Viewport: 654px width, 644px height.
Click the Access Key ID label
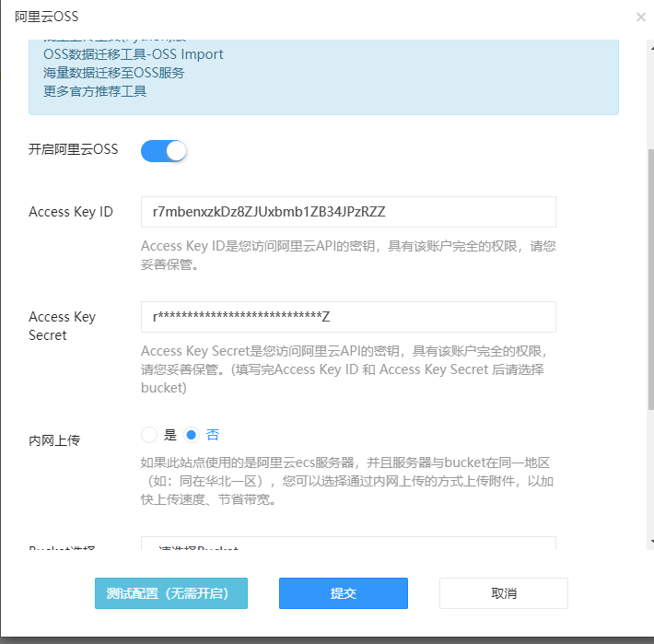(x=71, y=212)
